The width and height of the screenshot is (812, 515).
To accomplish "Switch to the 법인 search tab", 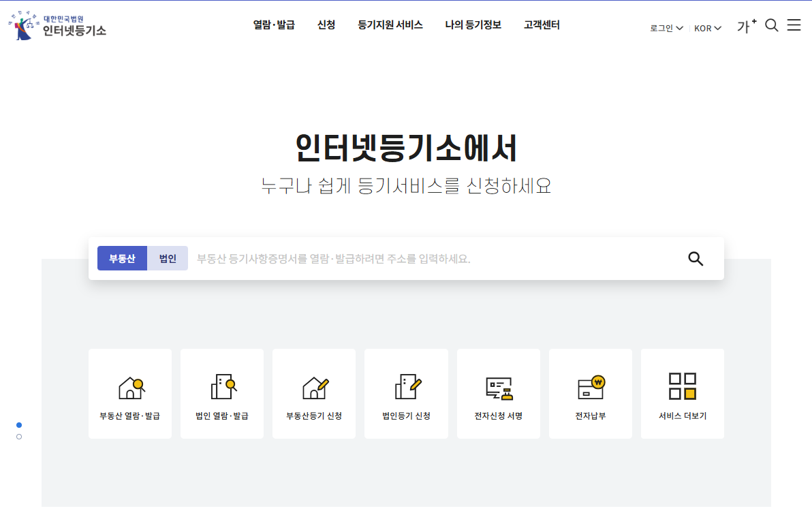I will (x=168, y=258).
